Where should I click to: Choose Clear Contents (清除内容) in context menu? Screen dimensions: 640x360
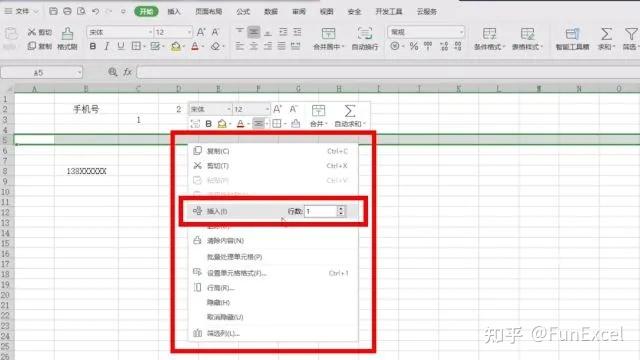[273, 240]
